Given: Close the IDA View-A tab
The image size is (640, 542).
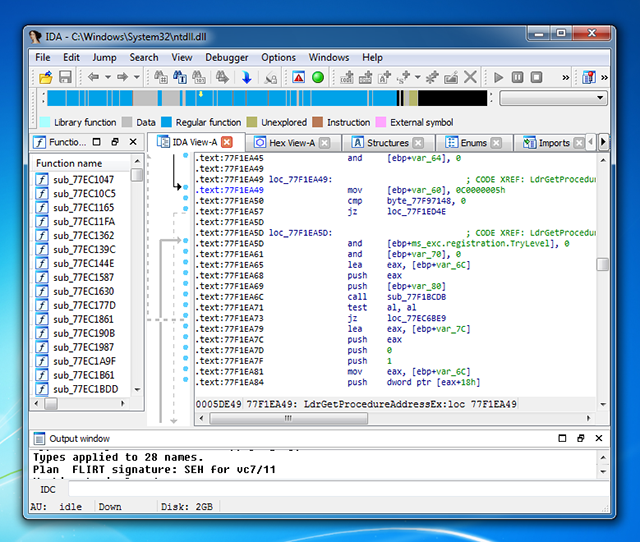Looking at the screenshot, I should point(227,143).
